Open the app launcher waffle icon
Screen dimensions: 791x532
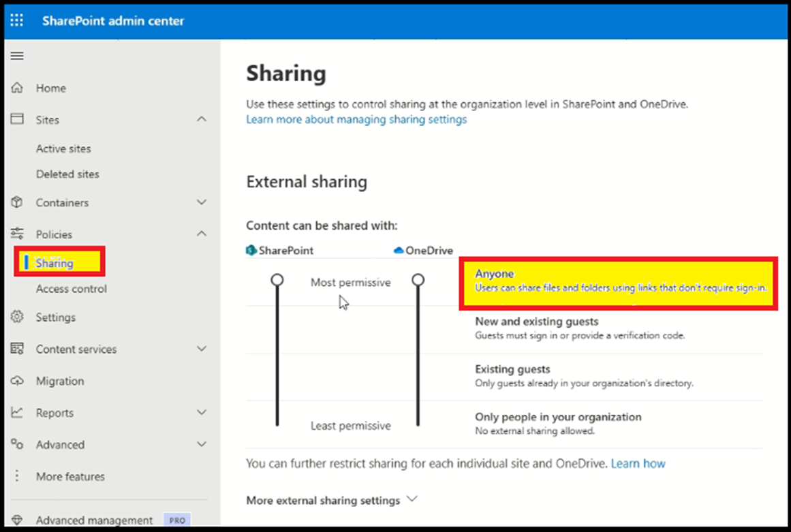tap(16, 20)
